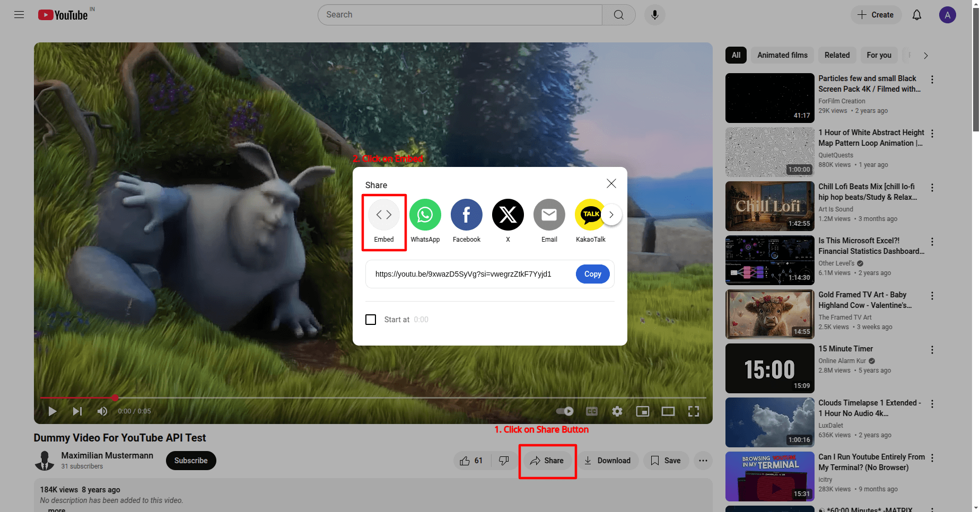This screenshot has width=980, height=512.
Task: Copy the video share link
Action: point(592,274)
